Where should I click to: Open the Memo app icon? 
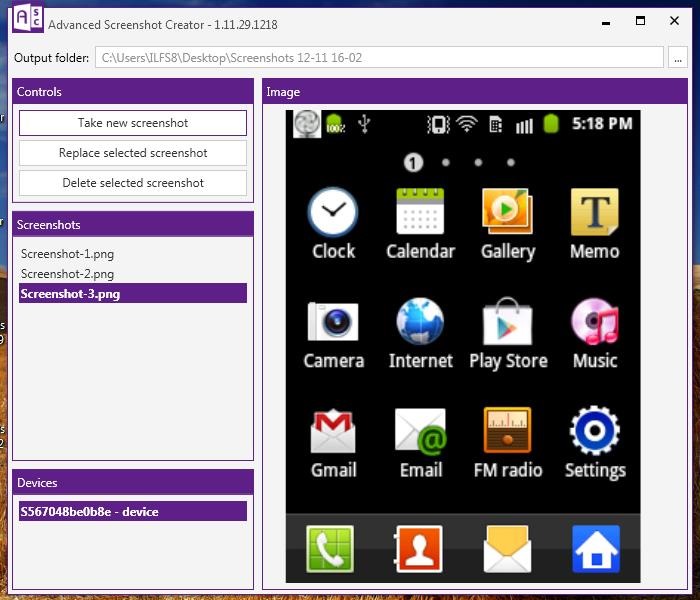594,212
